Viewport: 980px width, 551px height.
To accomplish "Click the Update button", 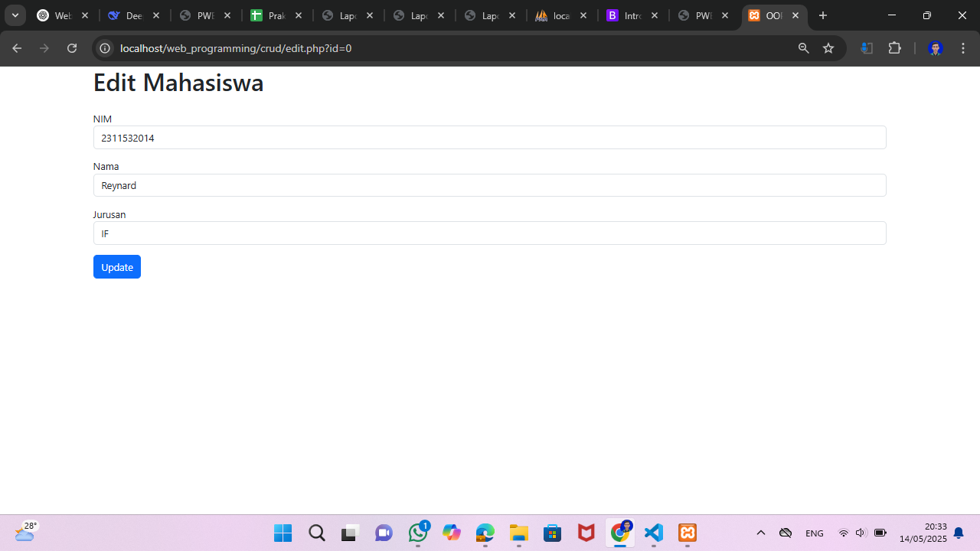I will pyautogui.click(x=116, y=266).
